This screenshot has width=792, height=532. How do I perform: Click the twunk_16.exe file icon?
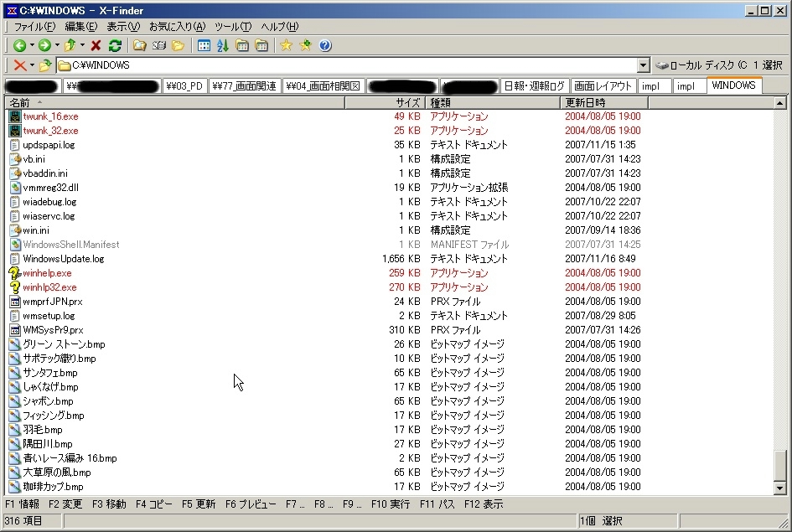click(15, 116)
